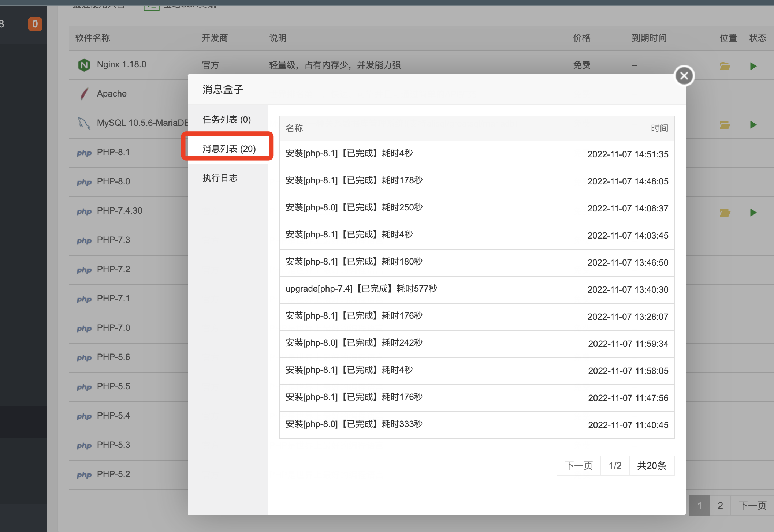Click the 名称 column header
774x532 pixels.
tap(294, 128)
